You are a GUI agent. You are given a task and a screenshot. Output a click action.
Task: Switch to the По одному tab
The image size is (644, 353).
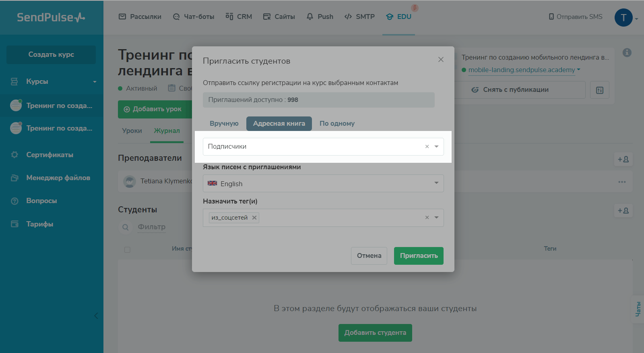pos(337,123)
